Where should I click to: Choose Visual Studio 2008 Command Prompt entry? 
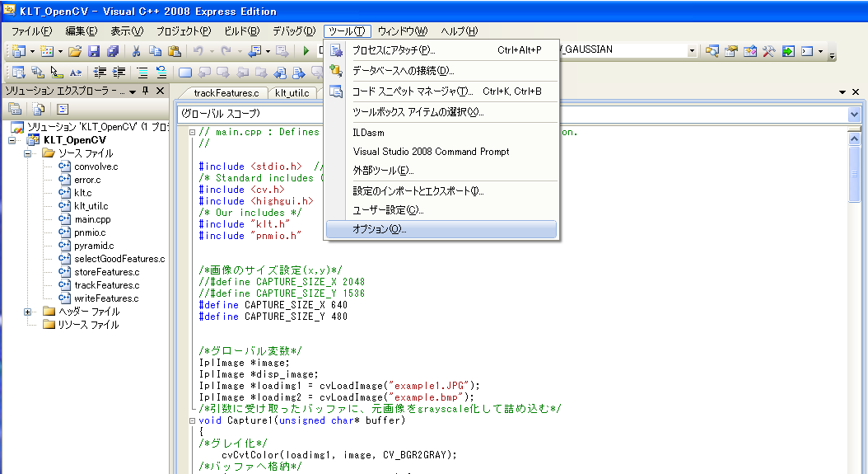(x=441, y=152)
